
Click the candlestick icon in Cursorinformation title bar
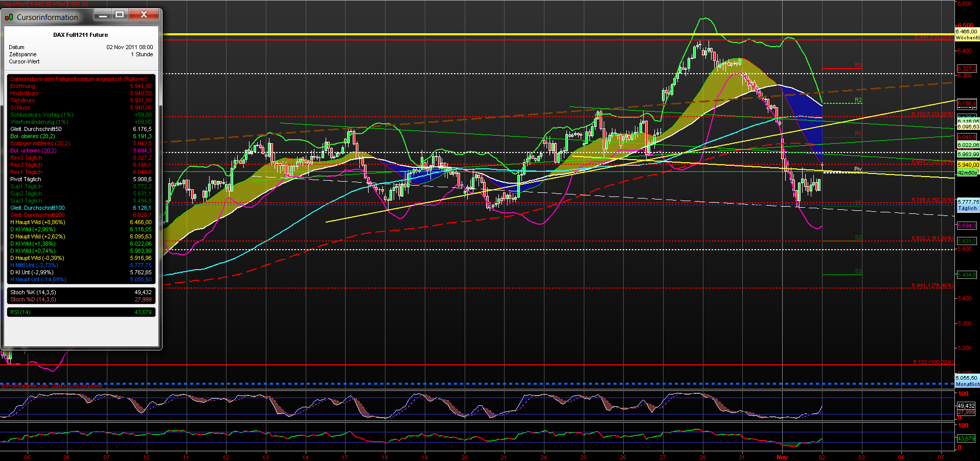pos(9,17)
